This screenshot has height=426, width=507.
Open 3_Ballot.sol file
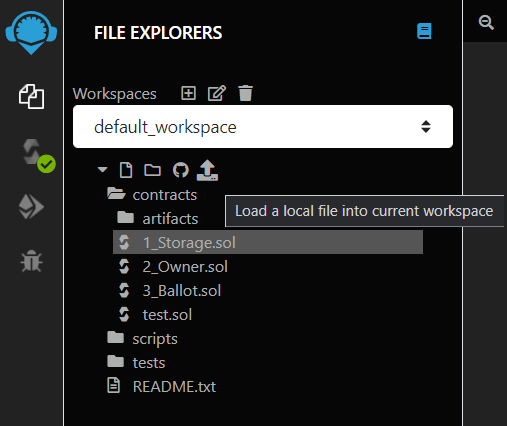[x=170, y=291]
